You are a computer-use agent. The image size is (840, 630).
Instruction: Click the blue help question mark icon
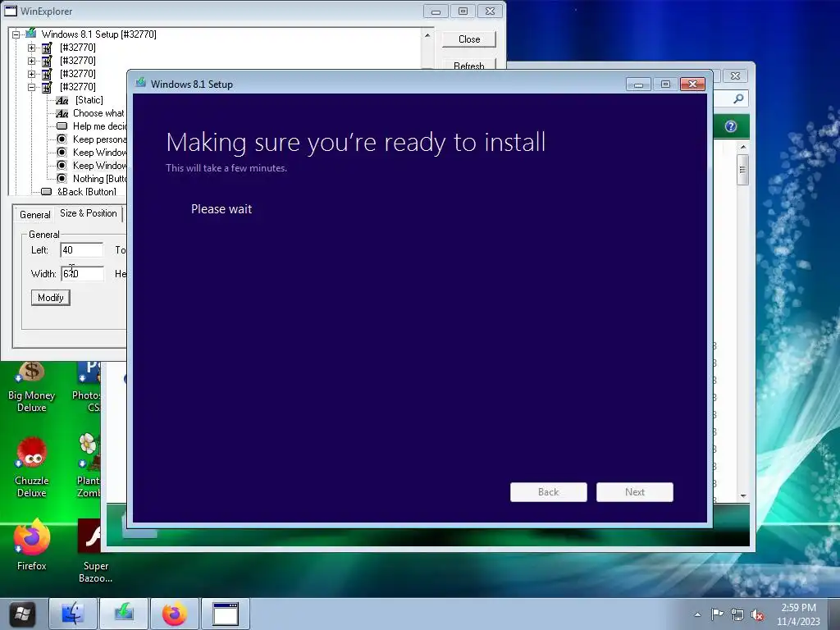[x=731, y=126]
